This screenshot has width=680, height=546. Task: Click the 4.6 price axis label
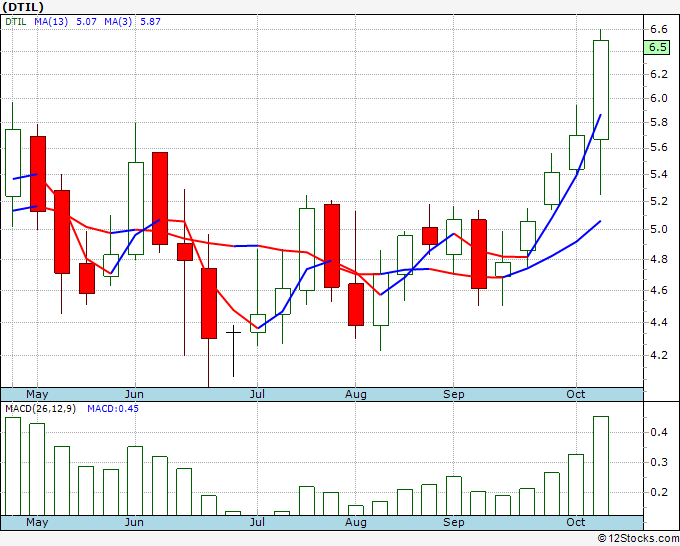[x=658, y=290]
